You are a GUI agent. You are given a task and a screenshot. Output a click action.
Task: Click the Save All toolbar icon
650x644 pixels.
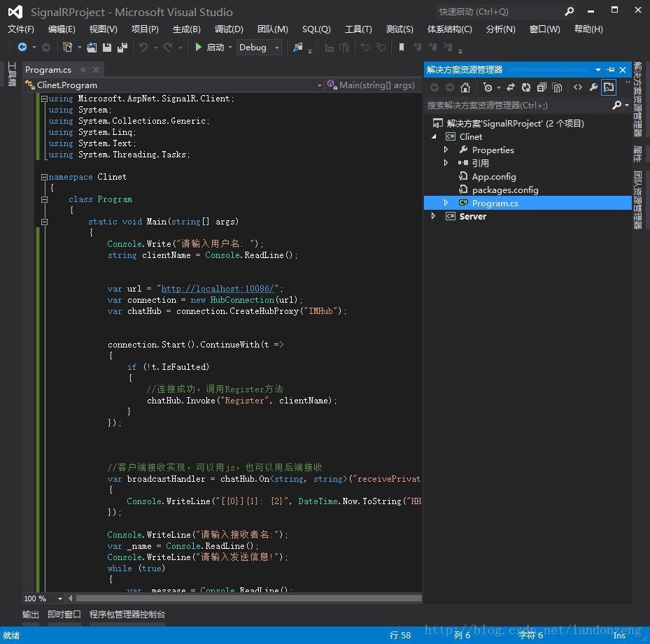pos(122,48)
